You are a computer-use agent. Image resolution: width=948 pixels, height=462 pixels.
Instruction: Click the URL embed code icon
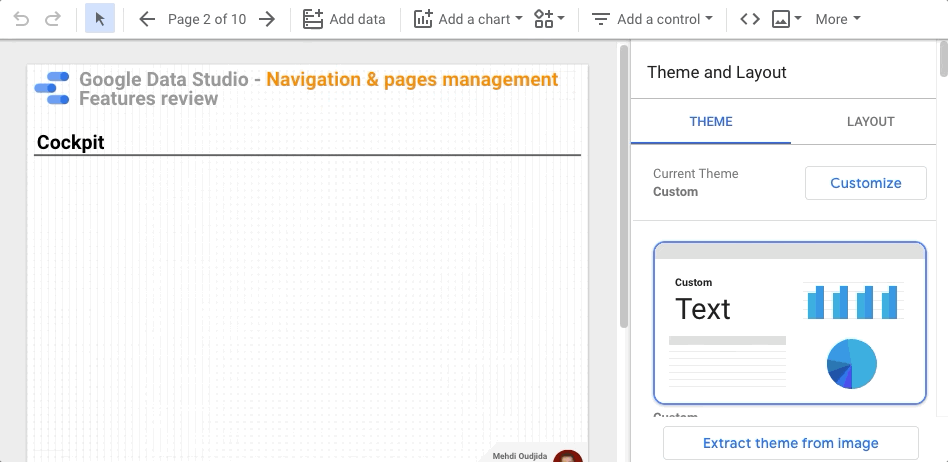tap(750, 19)
